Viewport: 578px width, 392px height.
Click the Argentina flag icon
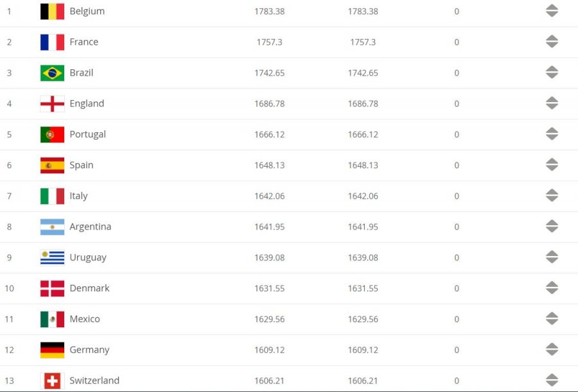53,226
